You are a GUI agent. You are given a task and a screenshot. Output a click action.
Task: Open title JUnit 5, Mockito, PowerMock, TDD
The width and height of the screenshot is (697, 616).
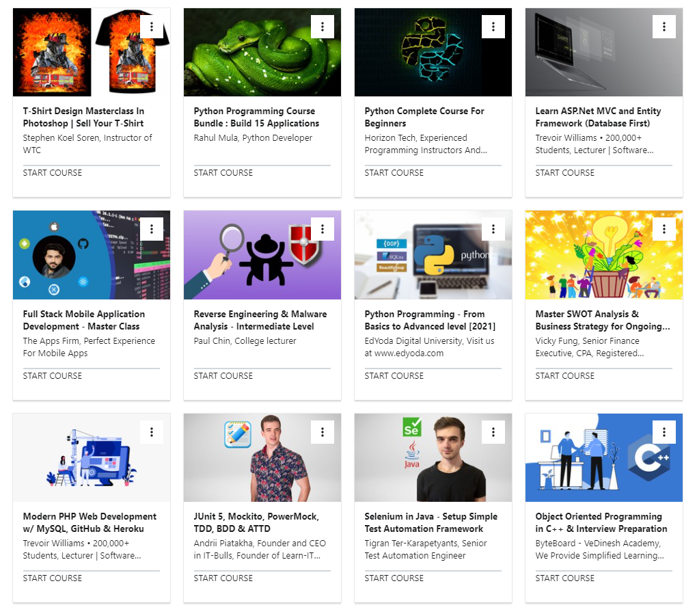point(256,522)
